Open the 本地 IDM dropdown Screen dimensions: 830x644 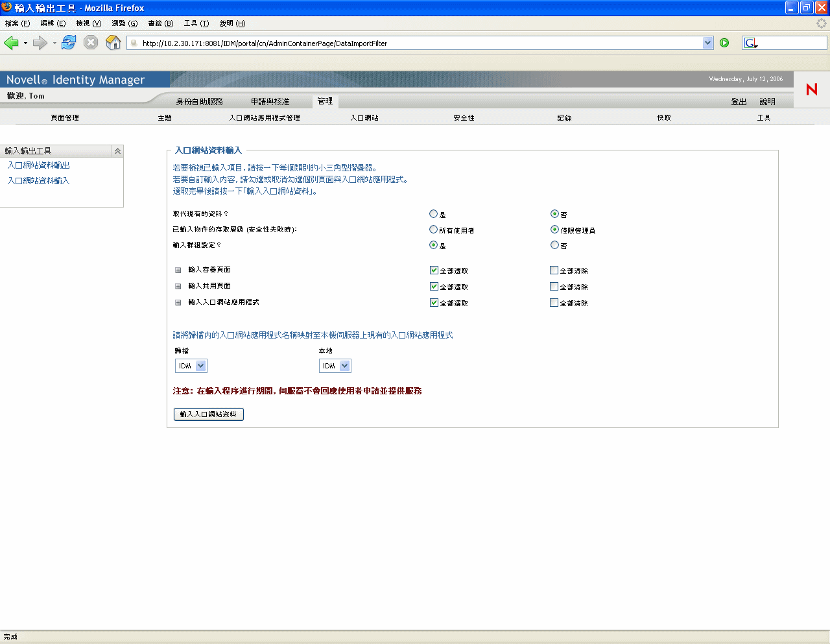pos(335,366)
